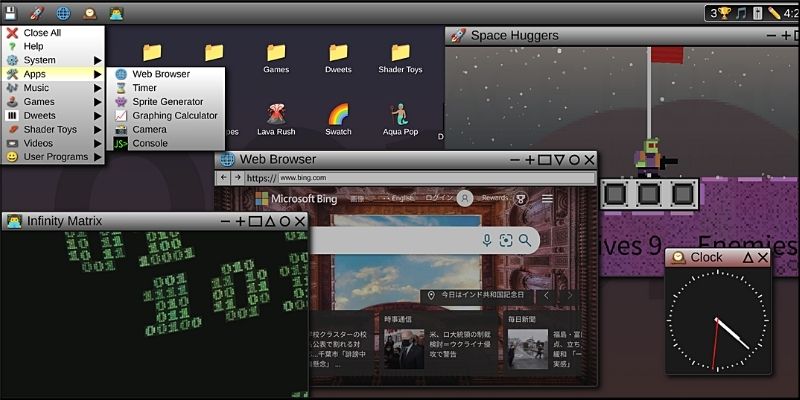Open the Shader Toys desktop folder
This screenshot has height=400, width=800.
401,58
